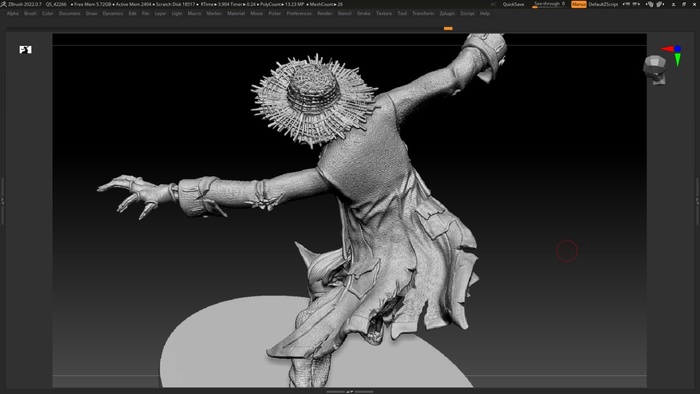Open the File menu
The height and width of the screenshot is (394, 700).
tap(146, 13)
